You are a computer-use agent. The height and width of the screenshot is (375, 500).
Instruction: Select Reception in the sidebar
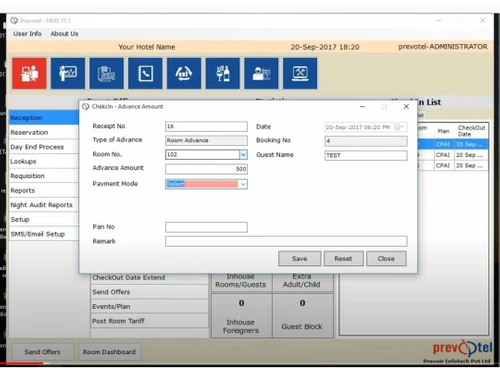click(x=44, y=118)
